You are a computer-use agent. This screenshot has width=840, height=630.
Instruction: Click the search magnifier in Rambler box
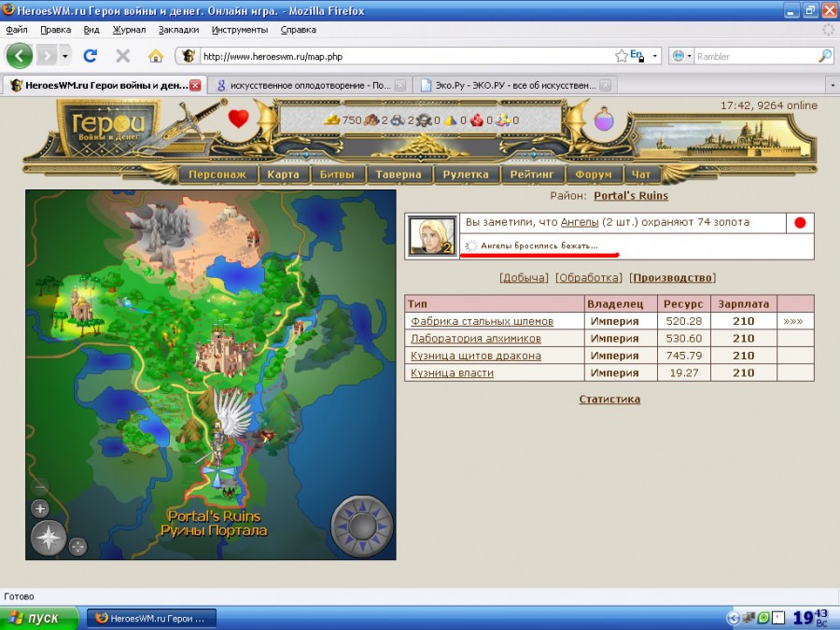click(825, 56)
